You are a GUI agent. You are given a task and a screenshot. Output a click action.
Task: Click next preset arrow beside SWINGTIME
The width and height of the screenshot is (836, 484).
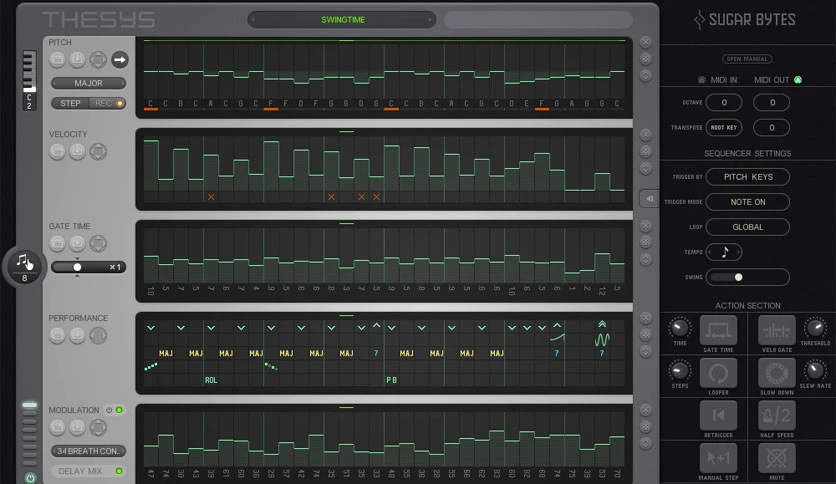click(x=430, y=20)
